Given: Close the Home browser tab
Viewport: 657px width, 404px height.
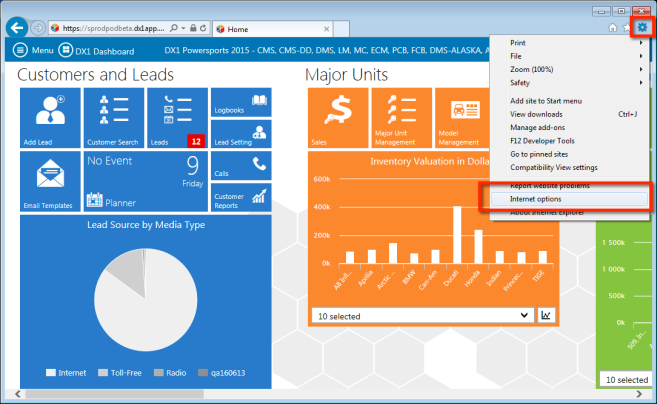Looking at the screenshot, I should (326, 29).
